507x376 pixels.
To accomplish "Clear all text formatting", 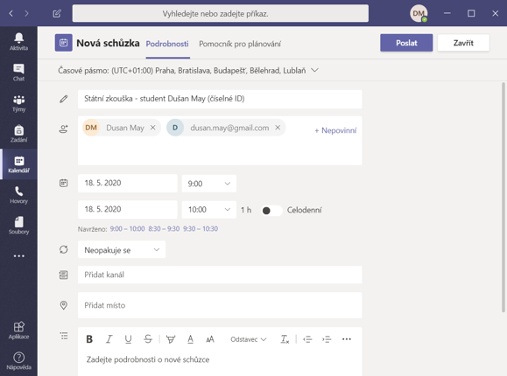I will tap(284, 339).
